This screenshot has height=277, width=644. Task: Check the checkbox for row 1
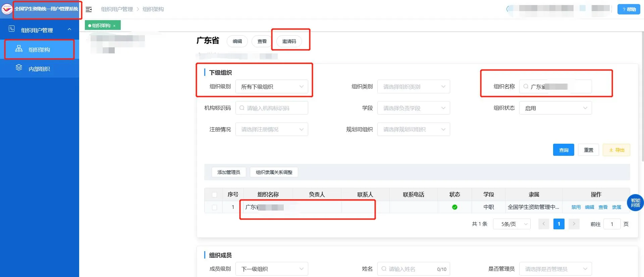[215, 207]
